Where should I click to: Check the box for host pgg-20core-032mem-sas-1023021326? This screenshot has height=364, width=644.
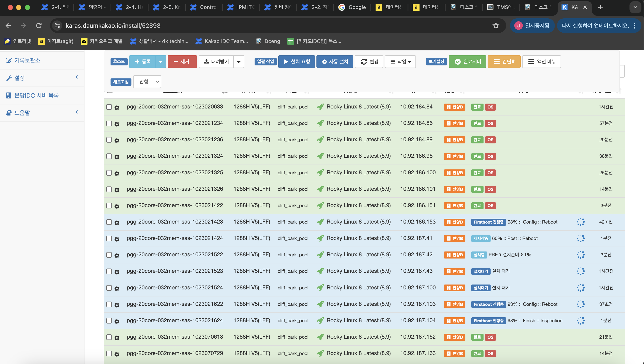click(109, 189)
